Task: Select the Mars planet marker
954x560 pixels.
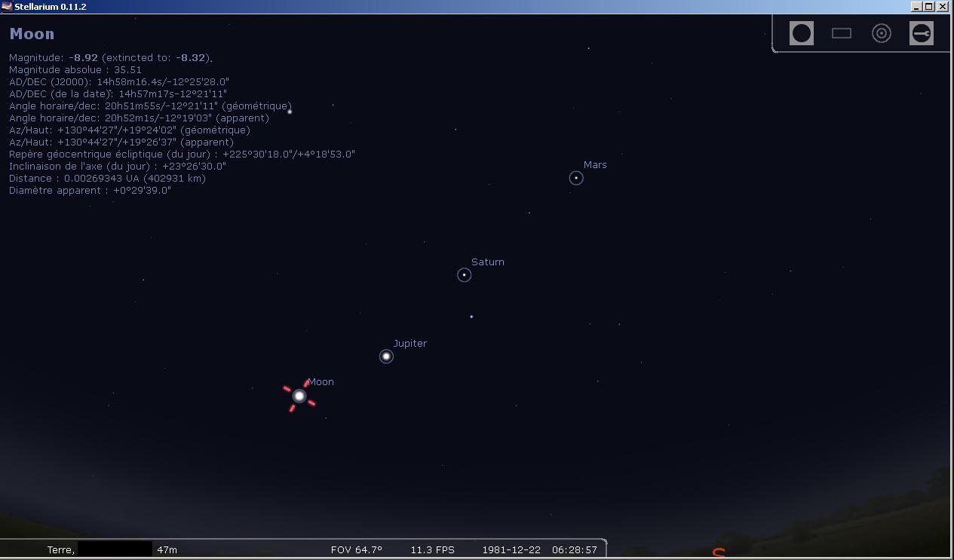Action: pyautogui.click(x=576, y=178)
